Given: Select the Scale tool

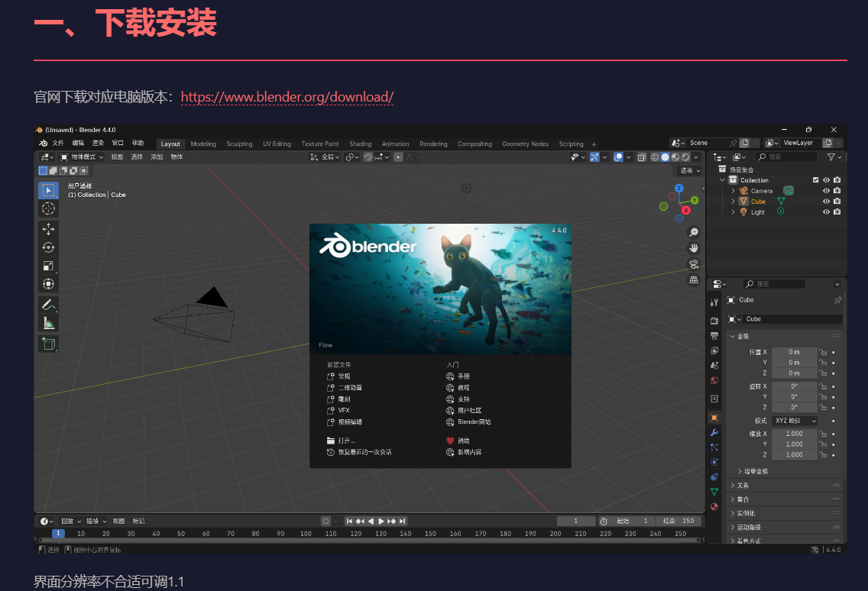Looking at the screenshot, I should pos(48,266).
